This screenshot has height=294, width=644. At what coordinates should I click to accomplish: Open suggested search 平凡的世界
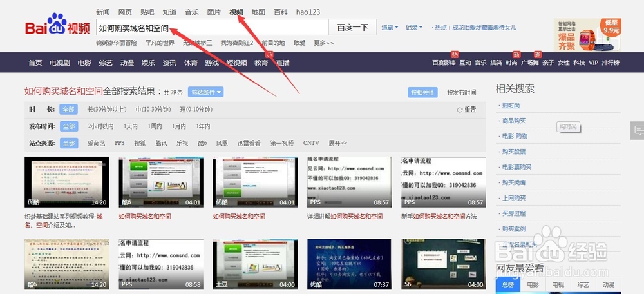point(160,43)
